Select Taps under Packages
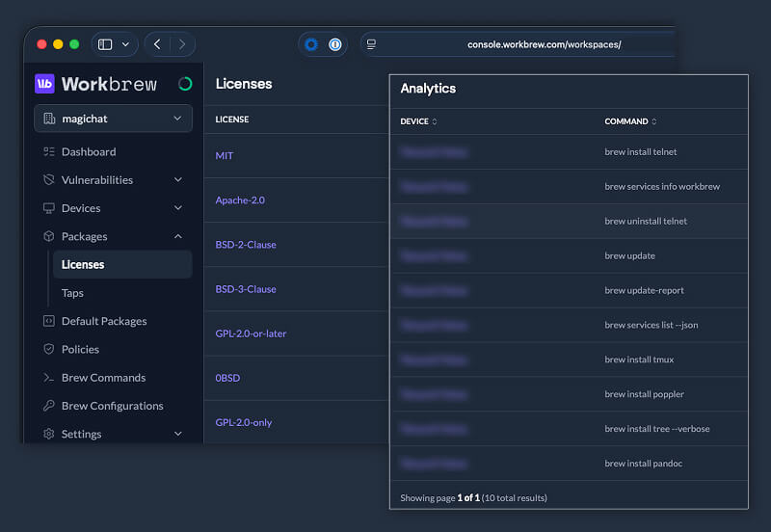 (x=72, y=293)
